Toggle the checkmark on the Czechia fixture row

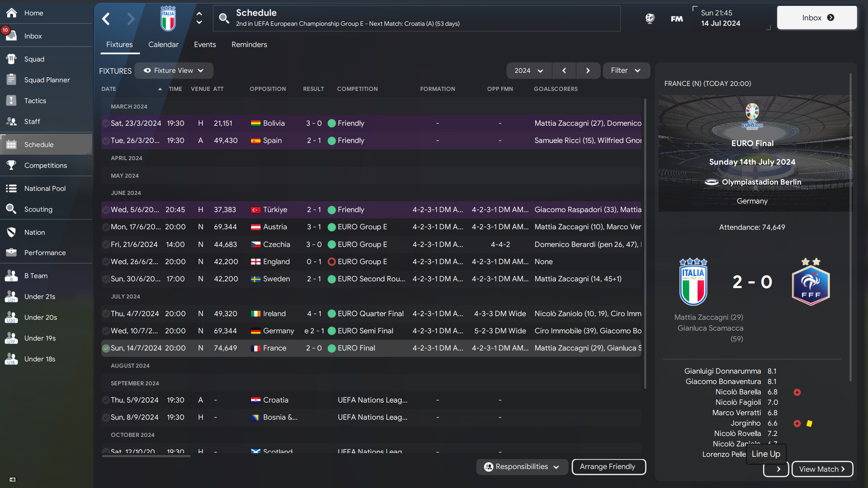pos(106,244)
